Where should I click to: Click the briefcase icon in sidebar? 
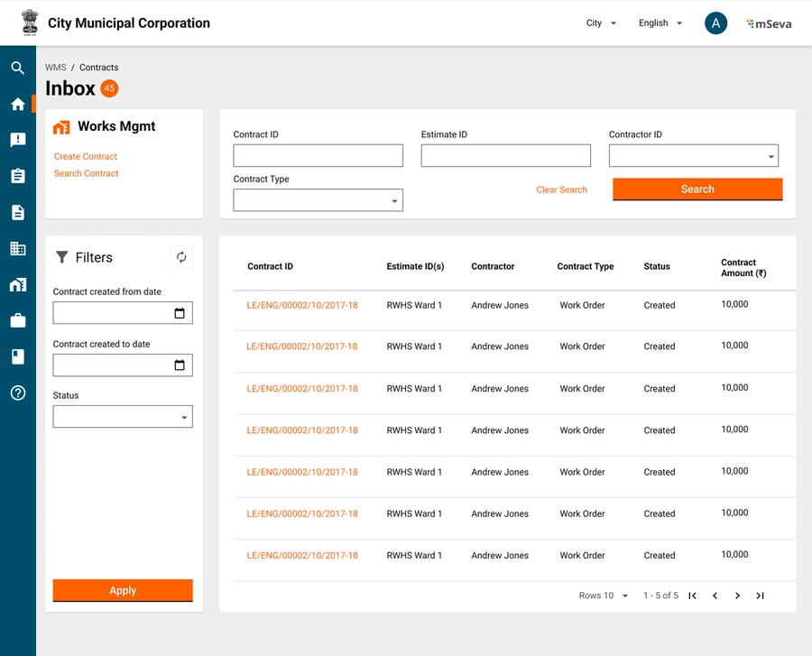click(x=17, y=320)
